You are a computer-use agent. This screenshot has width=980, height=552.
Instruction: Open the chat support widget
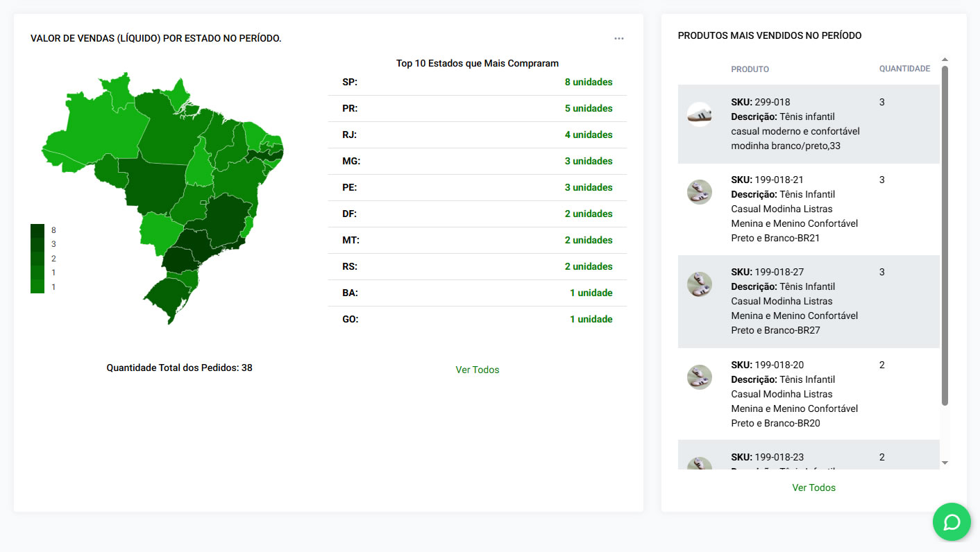pos(952,522)
